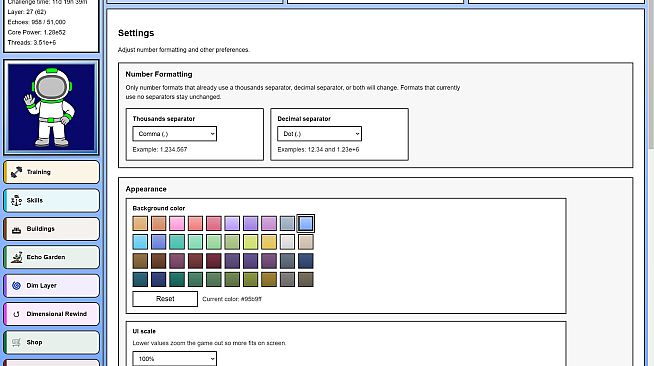Open the Shop section

coord(52,342)
